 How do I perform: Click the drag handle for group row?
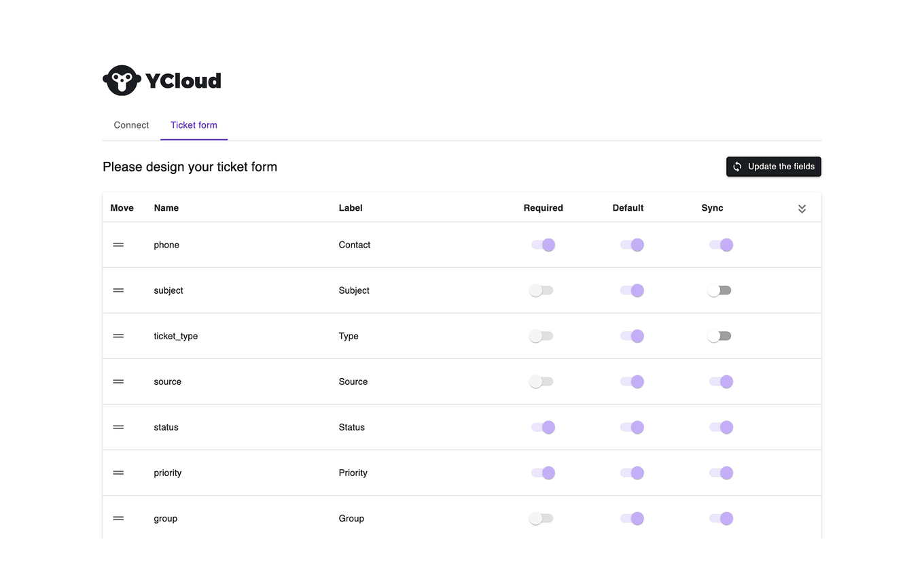tap(118, 518)
